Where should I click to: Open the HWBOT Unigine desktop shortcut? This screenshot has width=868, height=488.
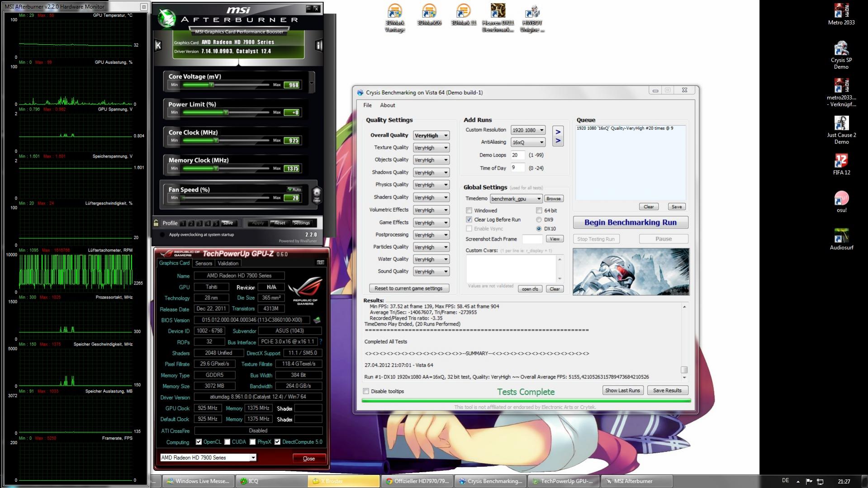pos(532,18)
